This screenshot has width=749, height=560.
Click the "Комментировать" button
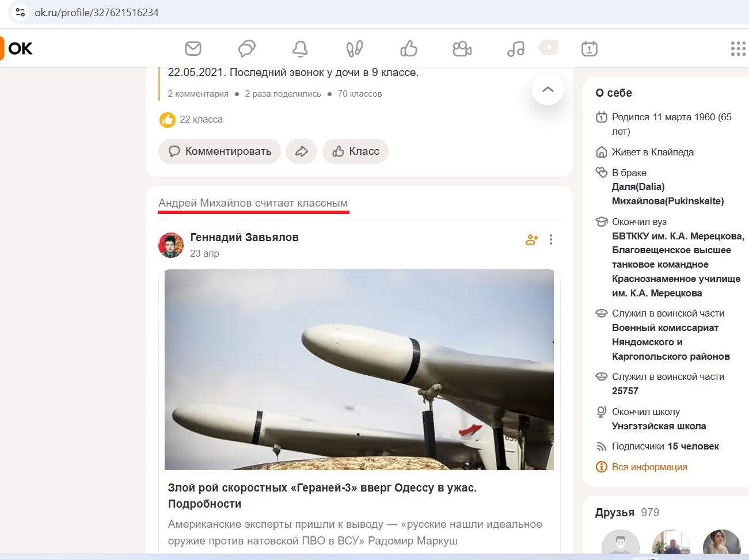pyautogui.click(x=219, y=151)
